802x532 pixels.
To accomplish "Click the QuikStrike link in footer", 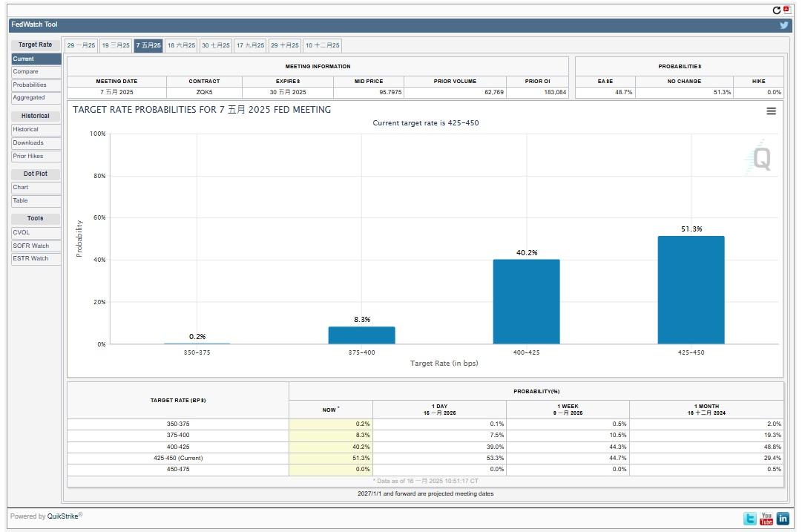I will click(65, 516).
